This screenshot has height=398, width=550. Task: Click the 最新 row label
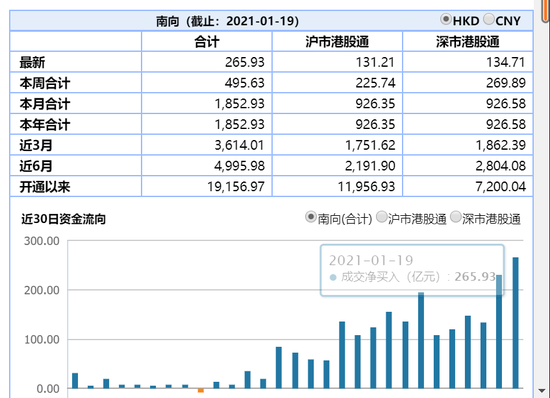tap(32, 62)
